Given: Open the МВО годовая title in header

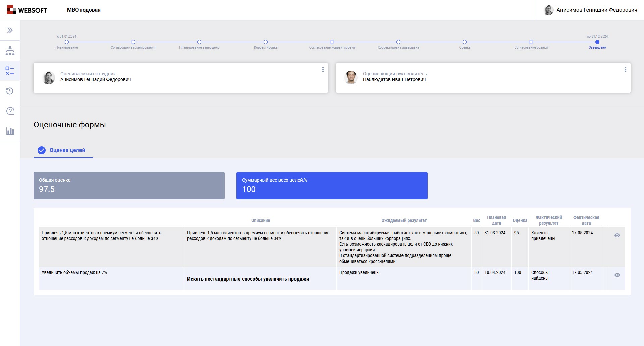Looking at the screenshot, I should [84, 10].
